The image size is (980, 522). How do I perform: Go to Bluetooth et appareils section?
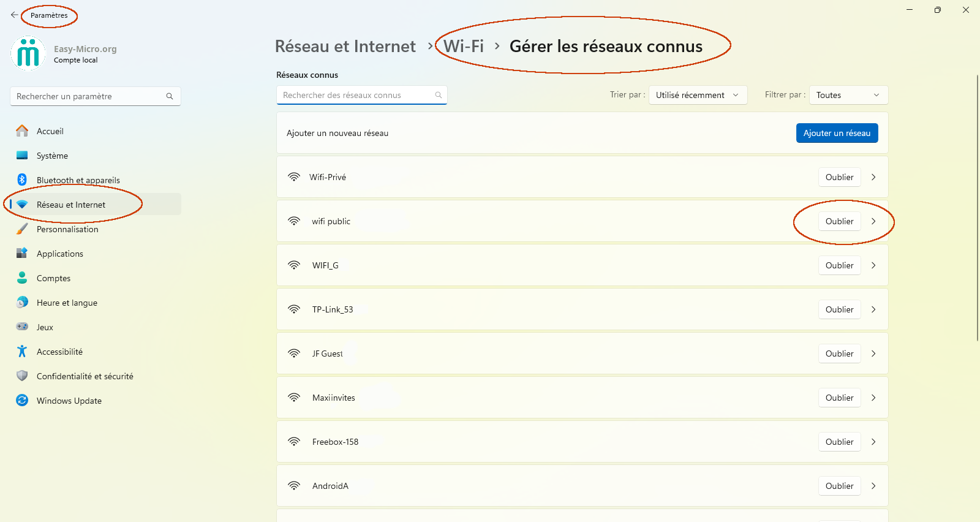(x=96, y=180)
